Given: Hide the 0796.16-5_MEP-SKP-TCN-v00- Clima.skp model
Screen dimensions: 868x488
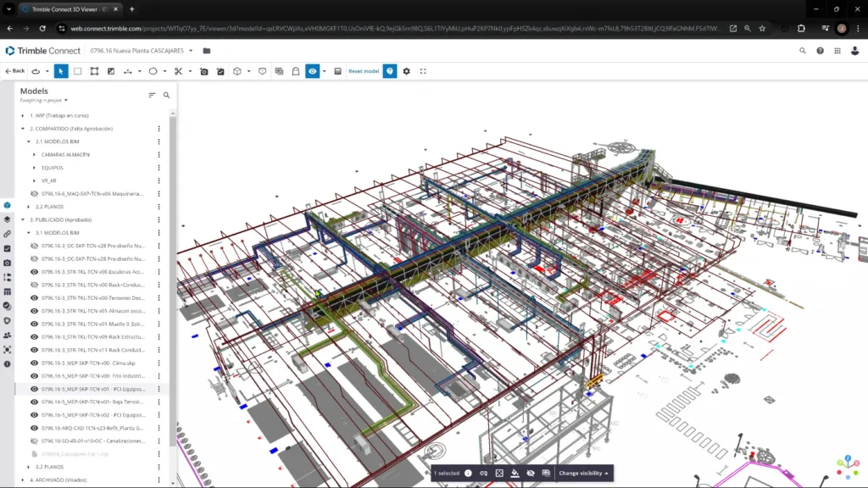Looking at the screenshot, I should point(34,363).
